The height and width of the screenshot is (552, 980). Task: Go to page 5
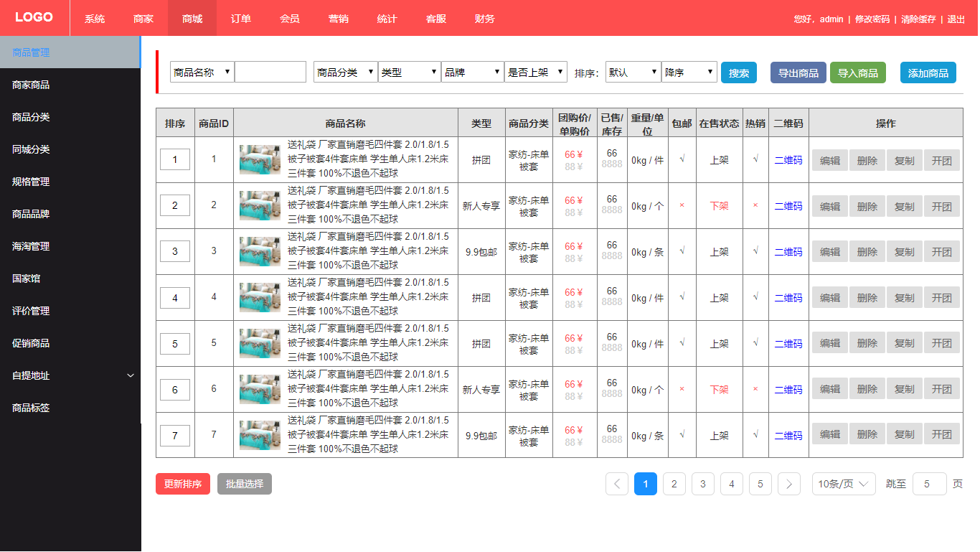click(x=760, y=484)
